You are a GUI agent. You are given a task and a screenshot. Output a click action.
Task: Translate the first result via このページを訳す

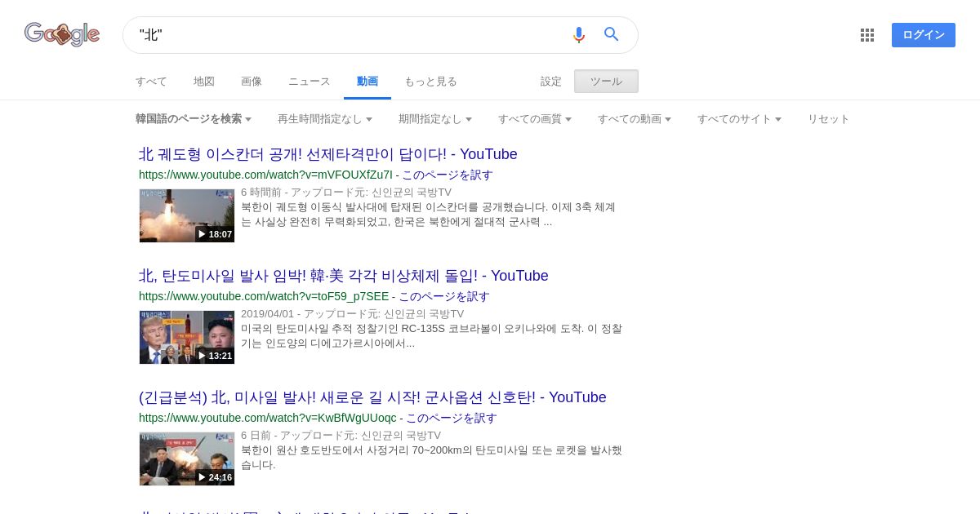(448, 175)
